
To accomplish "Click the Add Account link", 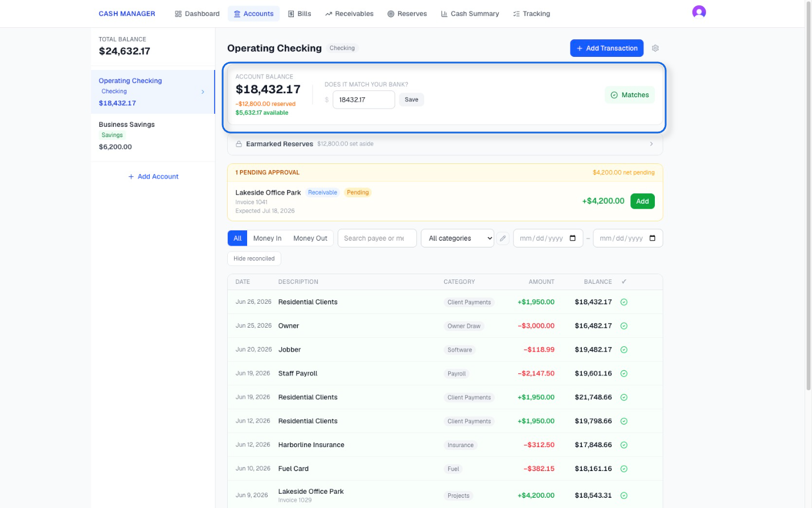I will 153,176.
